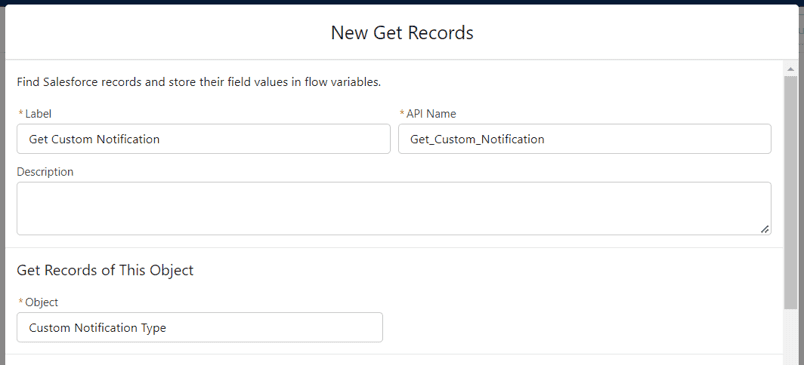
Task: Open the Object combo box Custom Notification Type
Action: pyautogui.click(x=199, y=328)
